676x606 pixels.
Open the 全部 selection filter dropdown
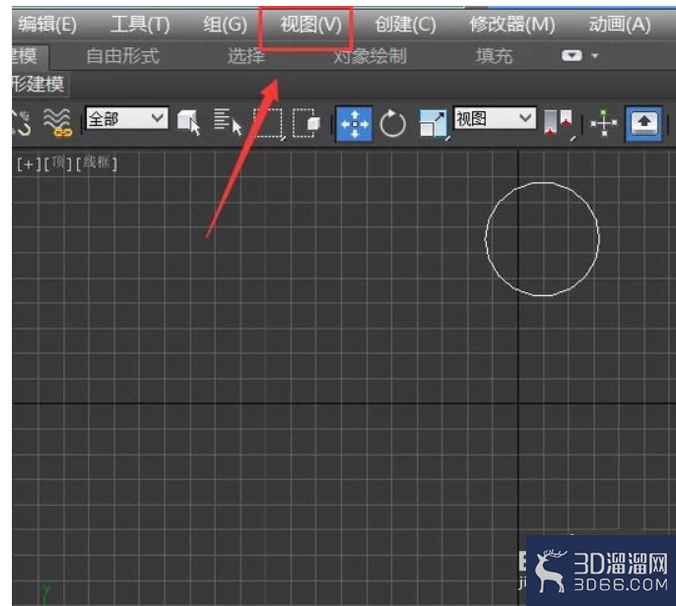[x=127, y=118]
